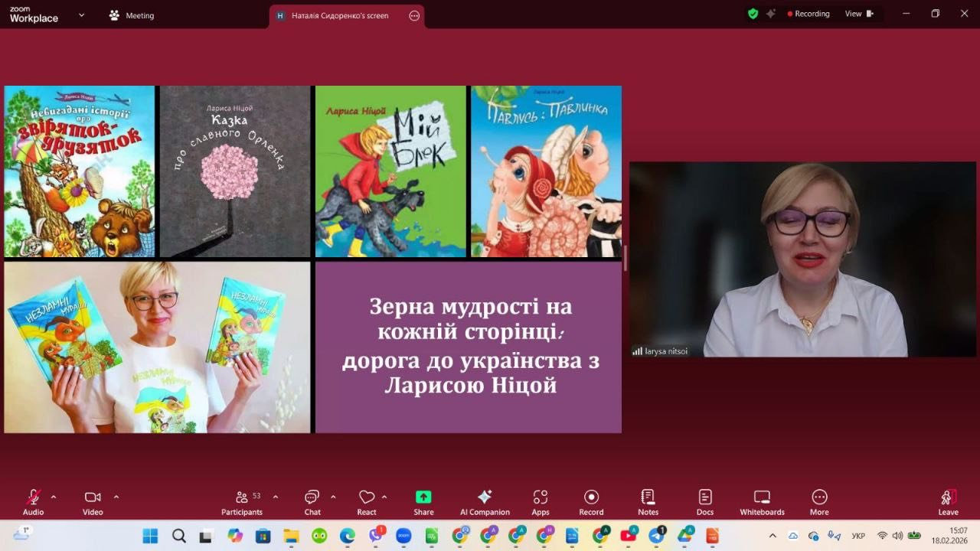Open the Participants panel
980x551 pixels.
(243, 502)
